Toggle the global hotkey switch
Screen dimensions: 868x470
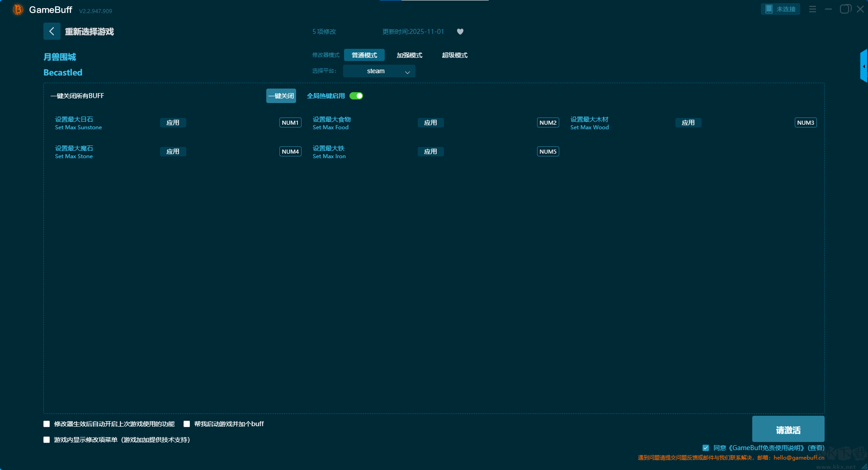356,96
